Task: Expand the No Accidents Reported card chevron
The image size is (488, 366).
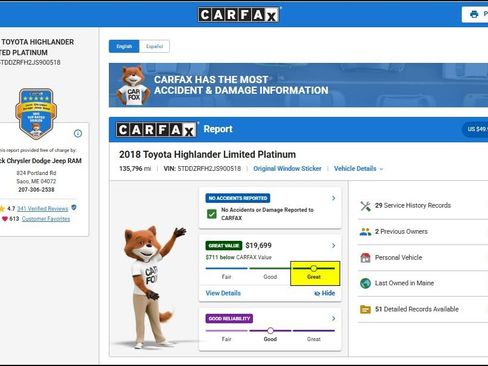Action: pyautogui.click(x=333, y=198)
